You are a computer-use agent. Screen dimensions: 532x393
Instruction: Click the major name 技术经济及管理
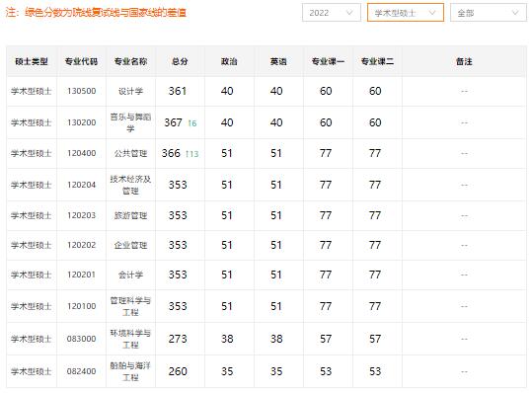[x=130, y=185]
